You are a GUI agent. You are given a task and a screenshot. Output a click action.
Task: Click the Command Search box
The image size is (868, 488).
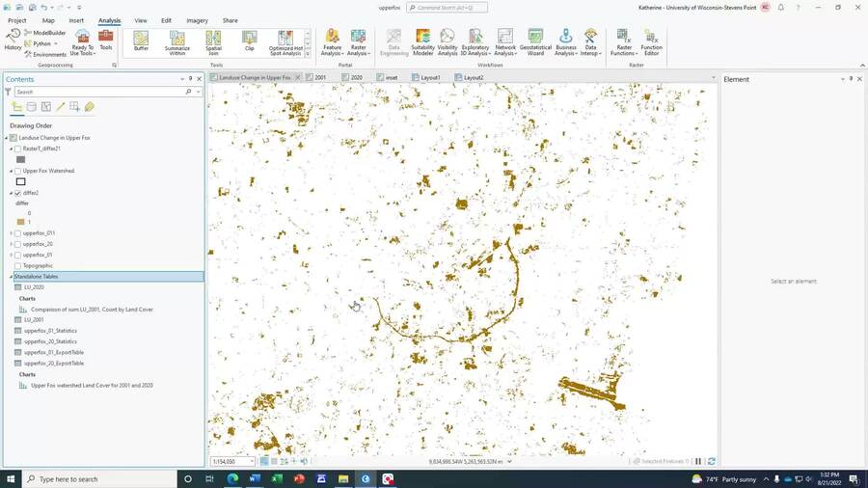tap(447, 8)
